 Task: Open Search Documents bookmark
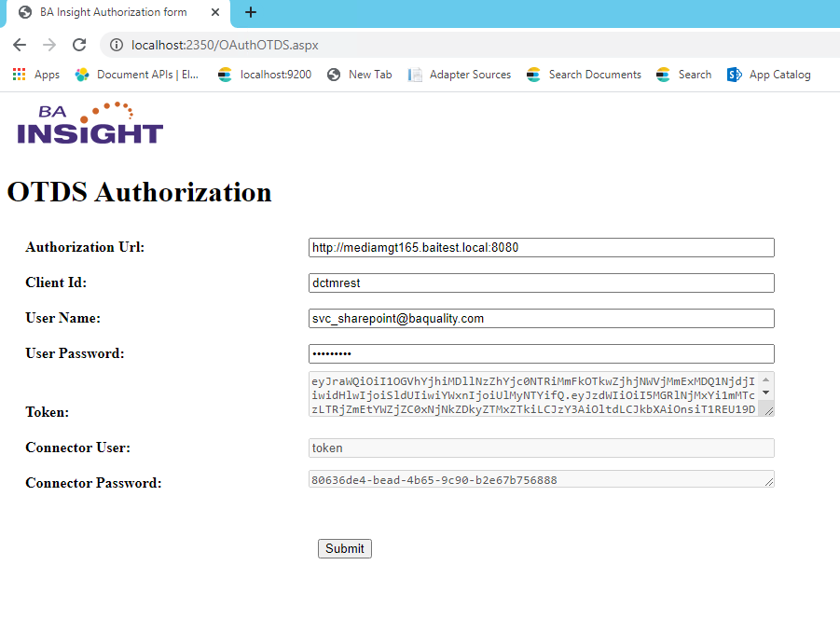coord(584,75)
